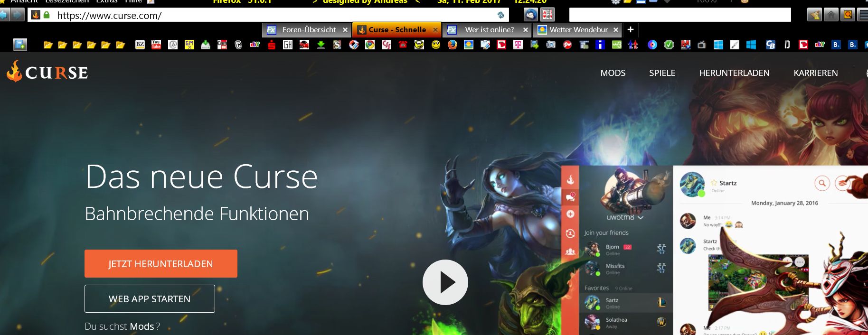
Task: Click the broom cleanup toolbar icon
Action: (x=814, y=15)
